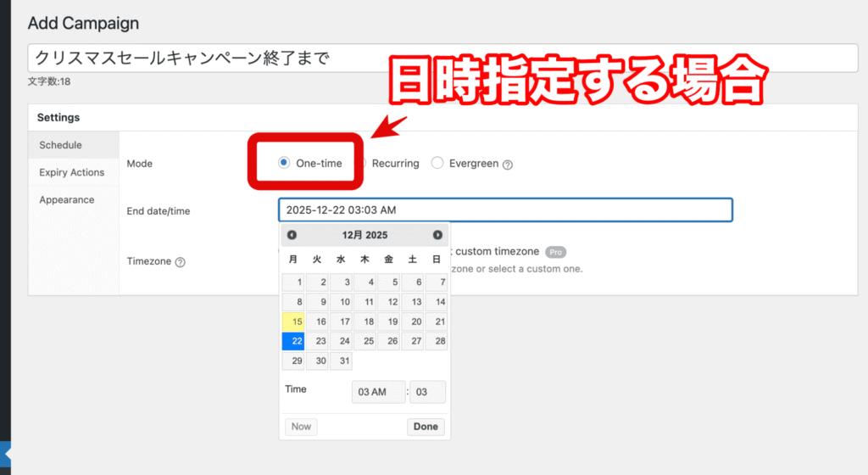Choose December 29 in the calendar

pos(293,360)
